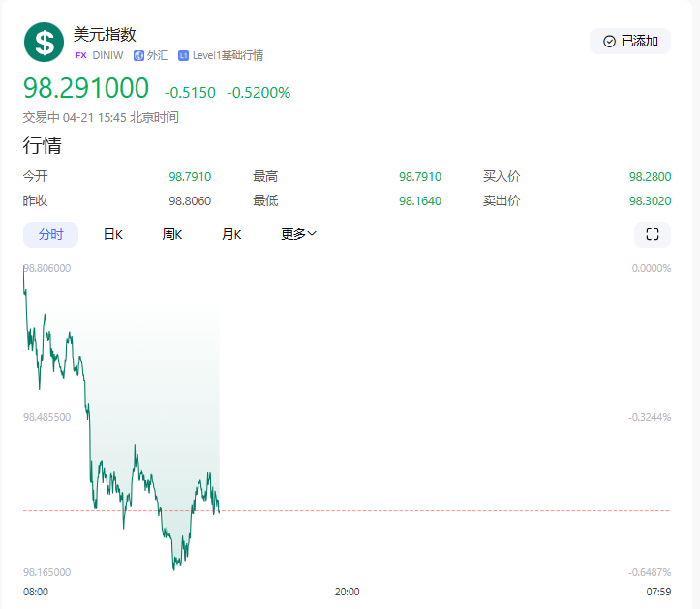The height and width of the screenshot is (609, 700).
Task: Select the 分时 intraday tab
Action: (50, 234)
